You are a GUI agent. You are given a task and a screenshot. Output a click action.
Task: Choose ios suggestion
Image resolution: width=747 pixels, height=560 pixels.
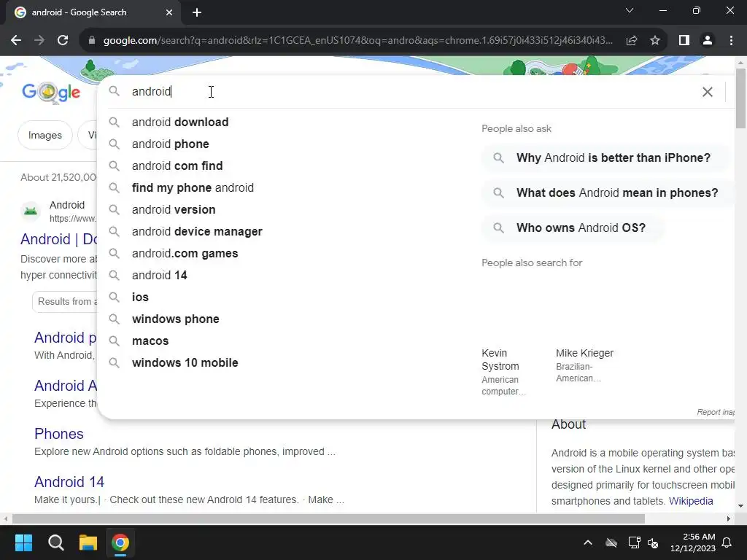140,297
